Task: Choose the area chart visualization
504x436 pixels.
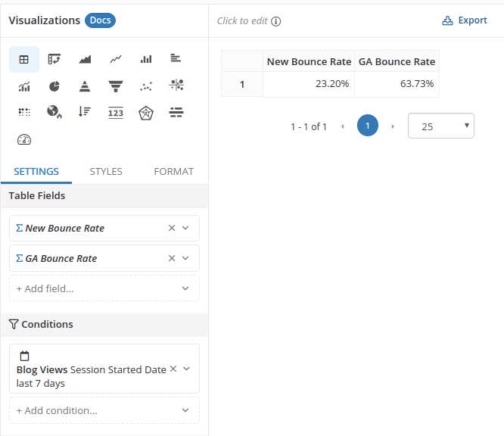Action: [85, 59]
